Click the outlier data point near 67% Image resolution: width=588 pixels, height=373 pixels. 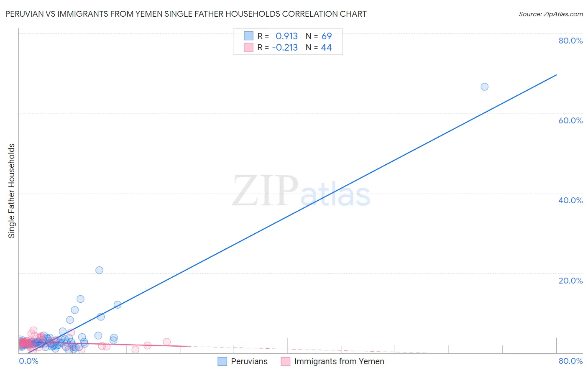click(x=484, y=87)
